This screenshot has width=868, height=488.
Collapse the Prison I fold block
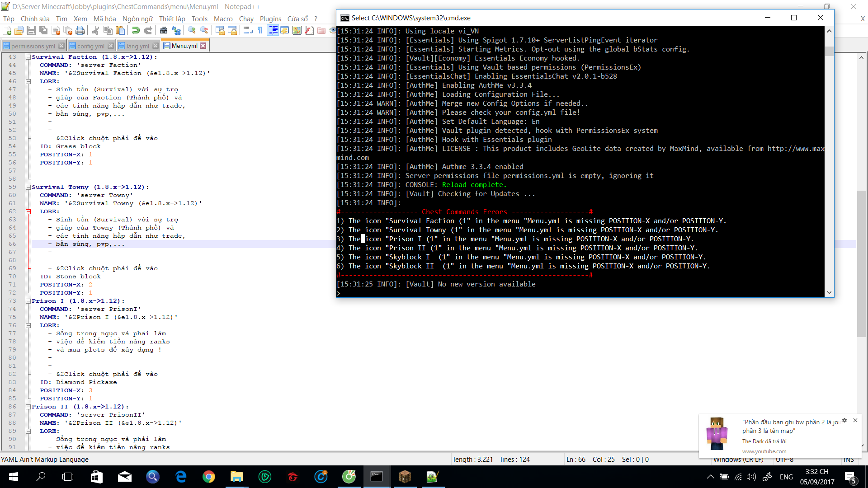click(28, 301)
